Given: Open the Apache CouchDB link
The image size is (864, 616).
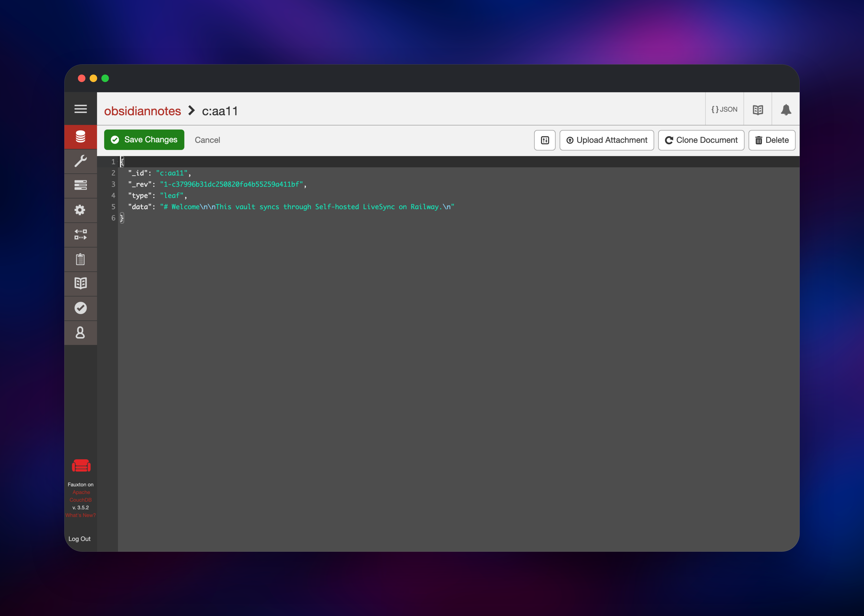Looking at the screenshot, I should pyautogui.click(x=81, y=496).
